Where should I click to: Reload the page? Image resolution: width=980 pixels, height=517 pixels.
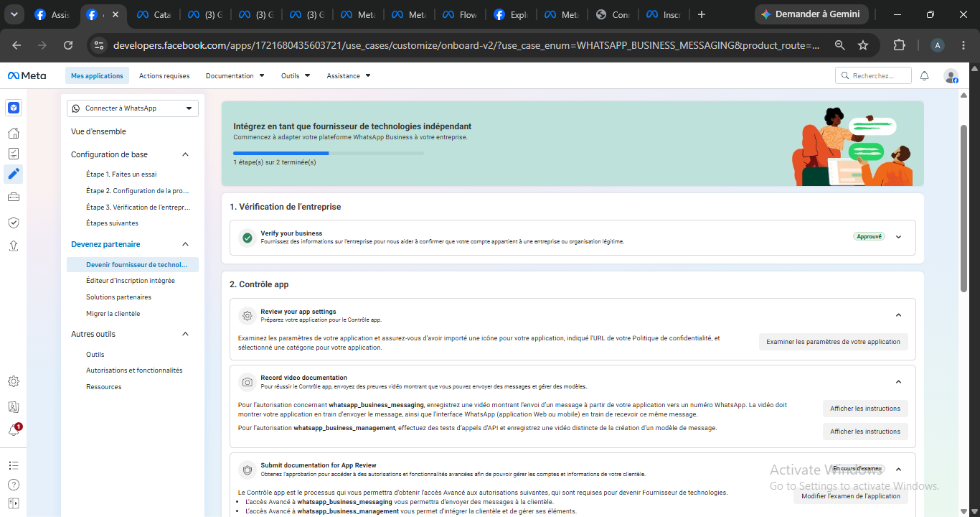(x=68, y=45)
